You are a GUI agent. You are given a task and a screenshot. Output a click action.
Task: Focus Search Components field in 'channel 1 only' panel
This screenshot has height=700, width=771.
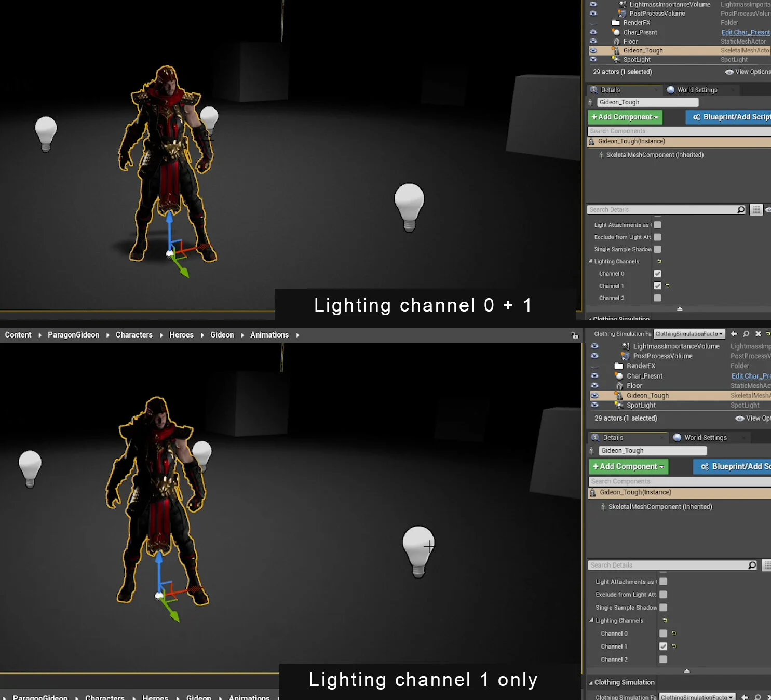tap(680, 481)
